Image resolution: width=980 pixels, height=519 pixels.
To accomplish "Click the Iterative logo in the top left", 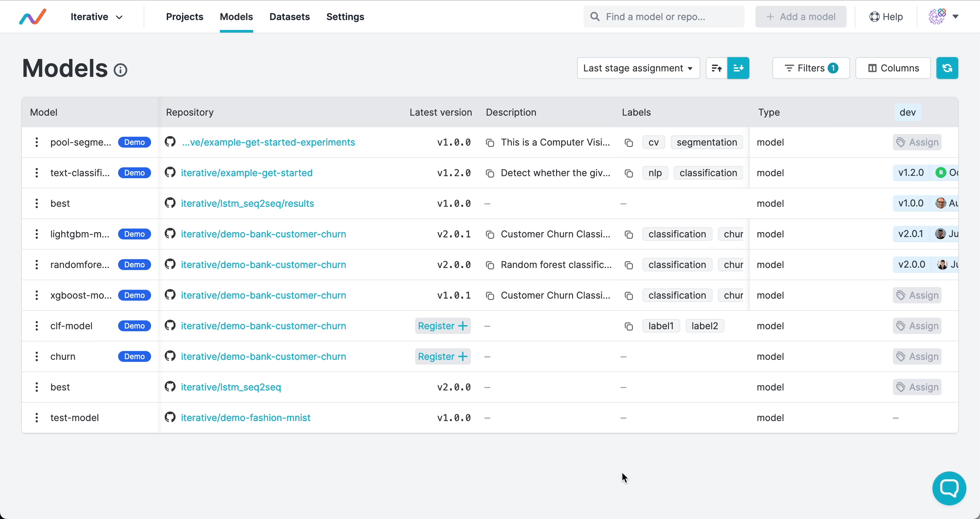I will [x=33, y=16].
